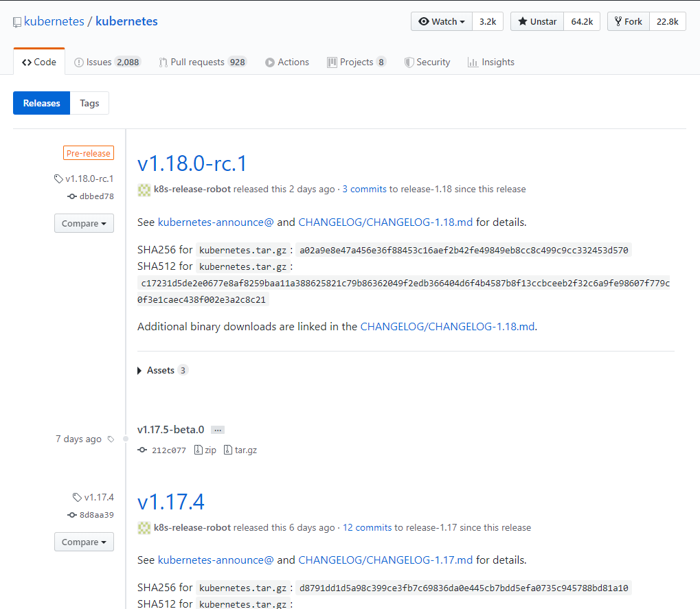Open the v1.17.5-beta.0 tag link
Screen dimensions: 700x609
[170, 430]
